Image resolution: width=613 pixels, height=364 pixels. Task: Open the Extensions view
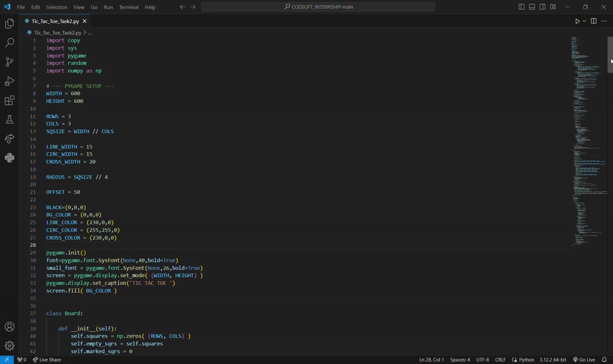click(9, 101)
